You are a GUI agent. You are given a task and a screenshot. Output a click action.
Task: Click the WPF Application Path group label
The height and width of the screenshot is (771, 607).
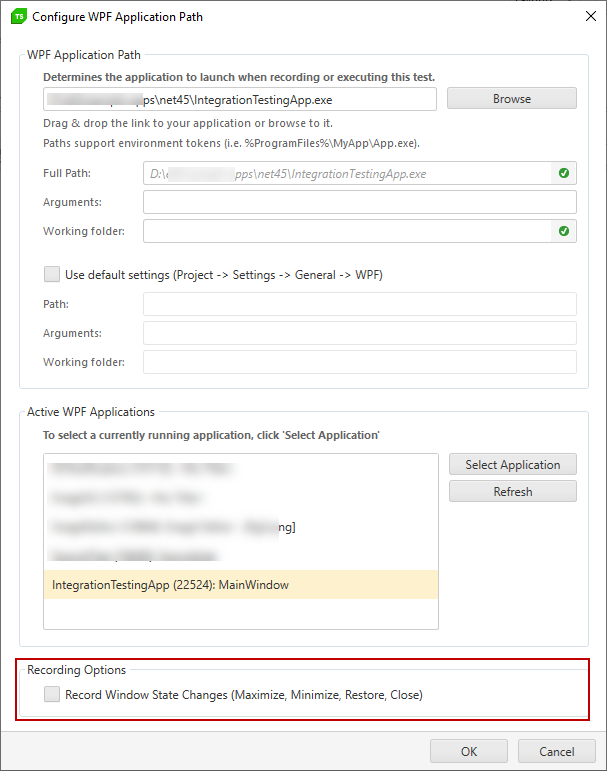(84, 55)
